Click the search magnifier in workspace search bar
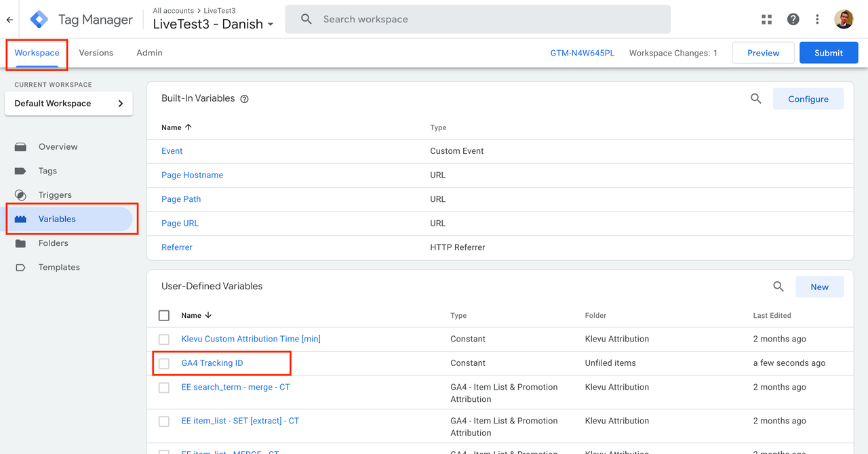The width and height of the screenshot is (868, 454). pos(307,20)
